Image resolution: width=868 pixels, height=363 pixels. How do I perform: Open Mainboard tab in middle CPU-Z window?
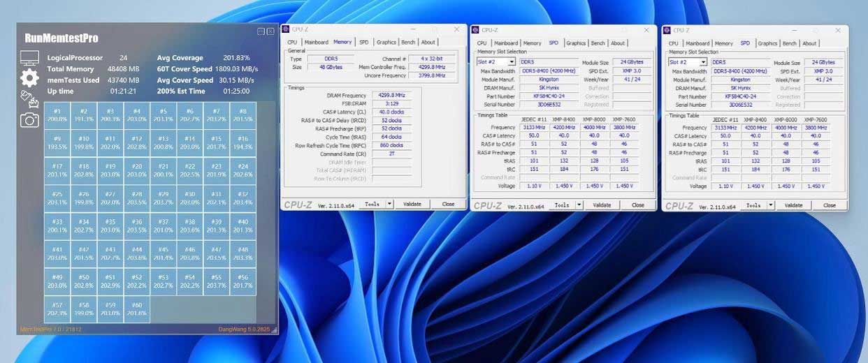[506, 43]
